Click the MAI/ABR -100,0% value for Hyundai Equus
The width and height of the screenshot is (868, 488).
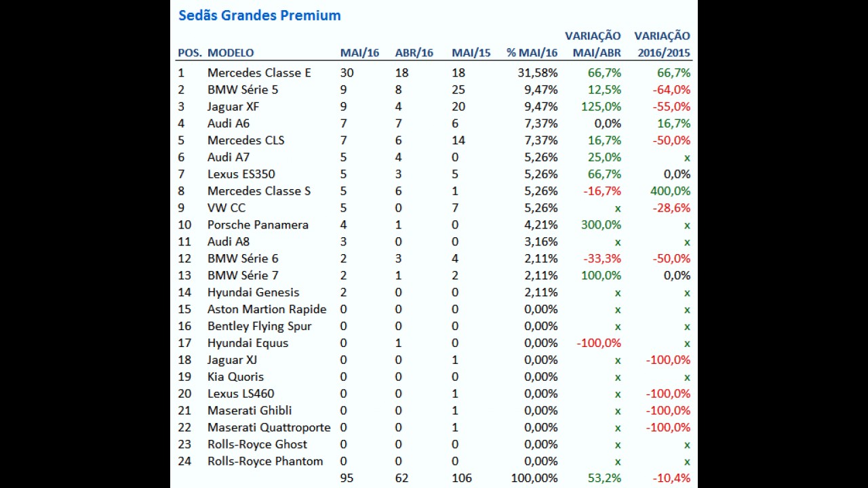(599, 344)
